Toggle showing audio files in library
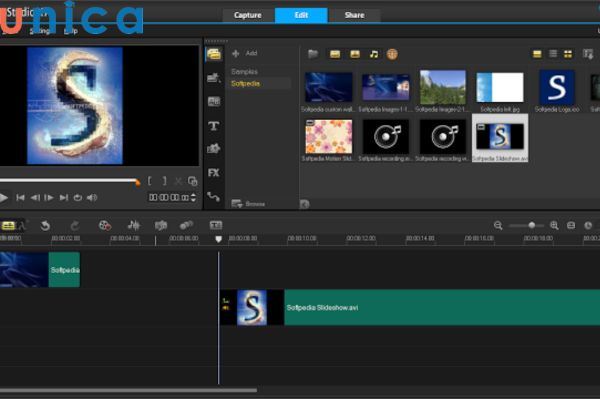This screenshot has height=400, width=600. click(x=374, y=54)
